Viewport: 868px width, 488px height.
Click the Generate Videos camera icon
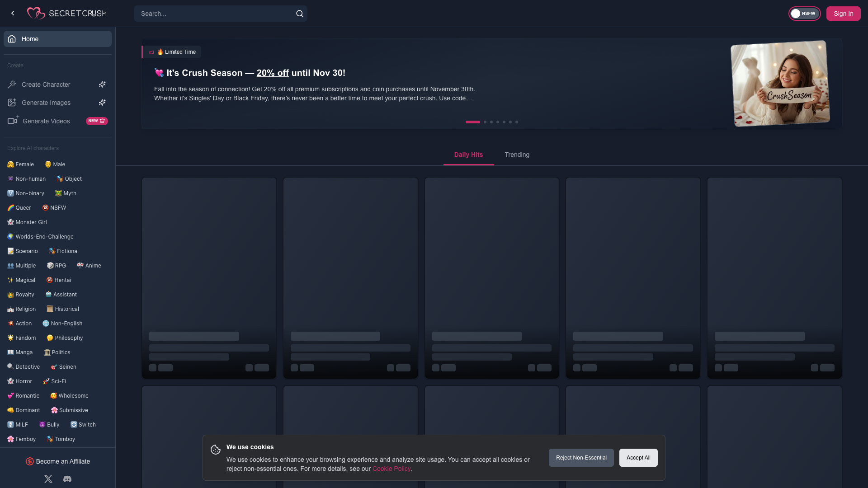13,120
